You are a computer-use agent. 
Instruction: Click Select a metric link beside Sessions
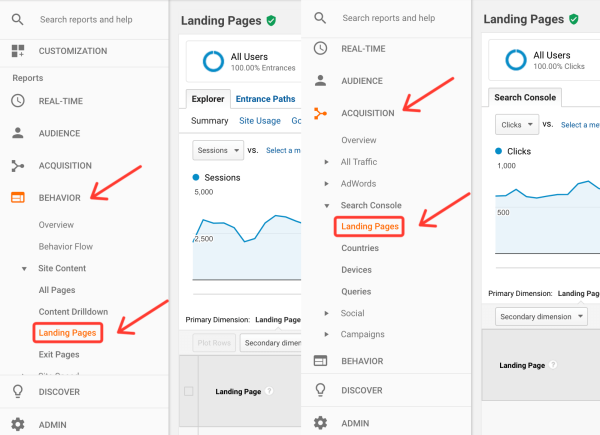coord(283,150)
